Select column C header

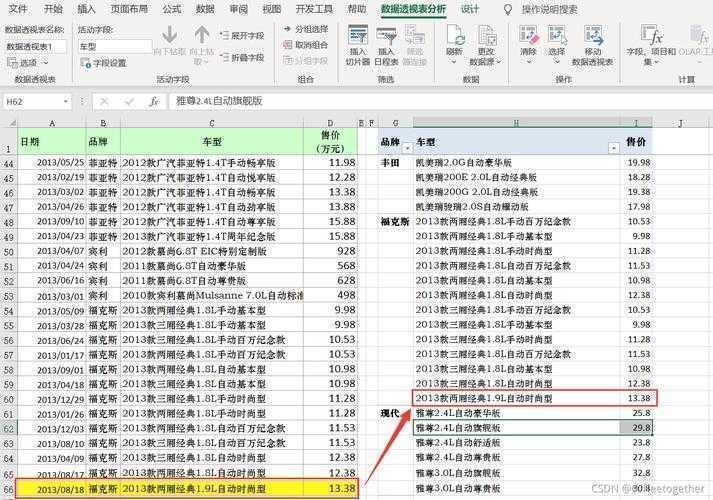pyautogui.click(x=212, y=123)
